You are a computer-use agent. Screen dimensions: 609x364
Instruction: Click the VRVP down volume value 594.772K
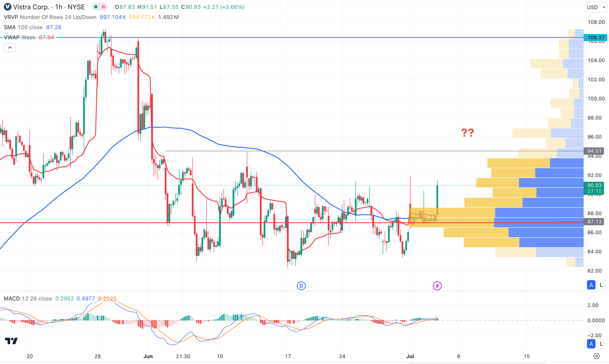coord(142,17)
